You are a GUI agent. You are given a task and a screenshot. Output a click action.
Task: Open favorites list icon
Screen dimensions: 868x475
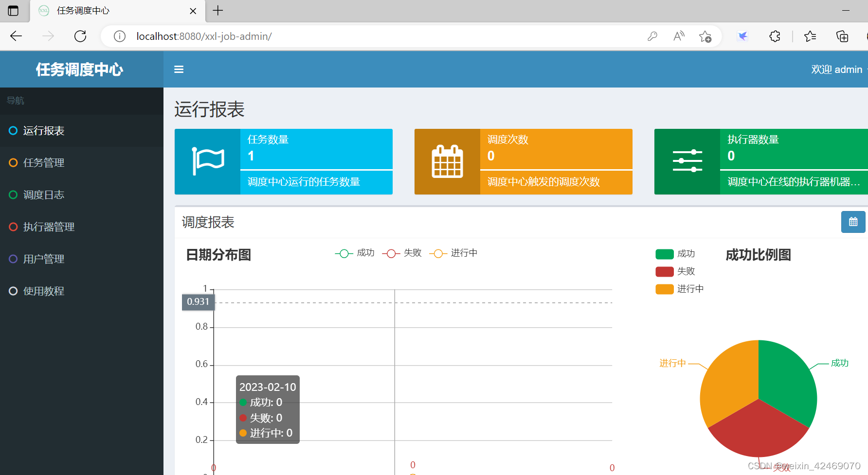point(810,36)
